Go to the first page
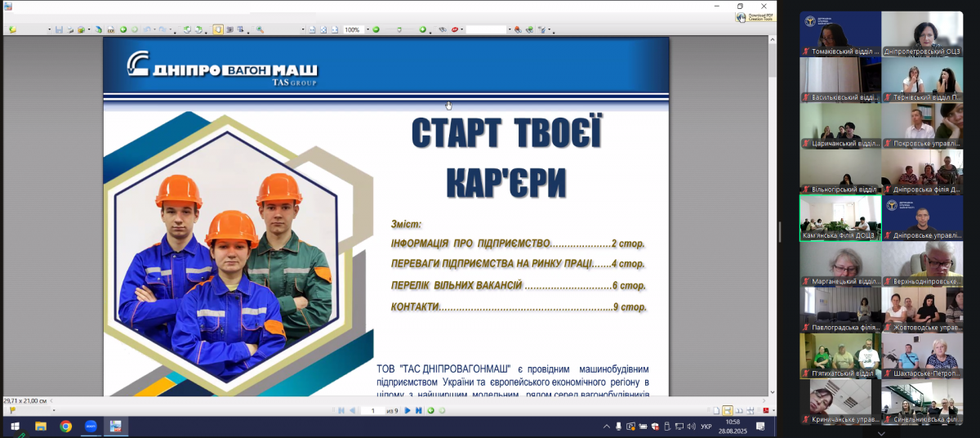The height and width of the screenshot is (438, 980). tap(341, 410)
